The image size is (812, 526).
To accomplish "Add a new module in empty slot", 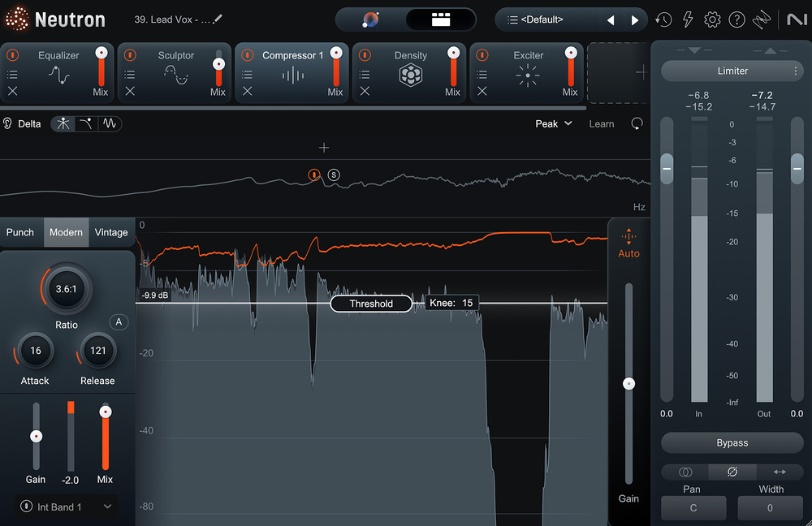I will (x=641, y=72).
